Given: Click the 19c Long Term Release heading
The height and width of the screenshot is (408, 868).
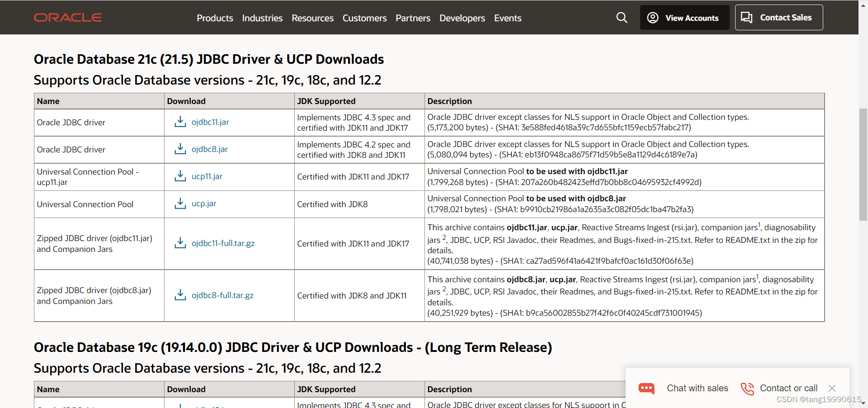Looking at the screenshot, I should click(x=293, y=347).
